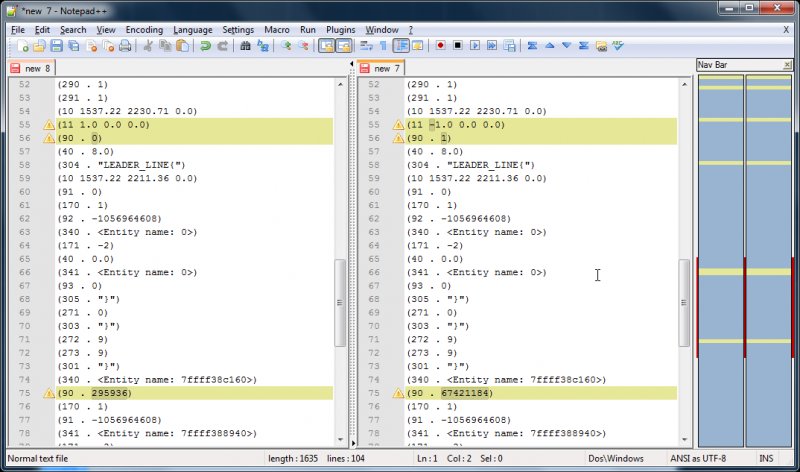Toggle word wrap in the toolbar
This screenshot has width=800, height=472.
click(366, 46)
